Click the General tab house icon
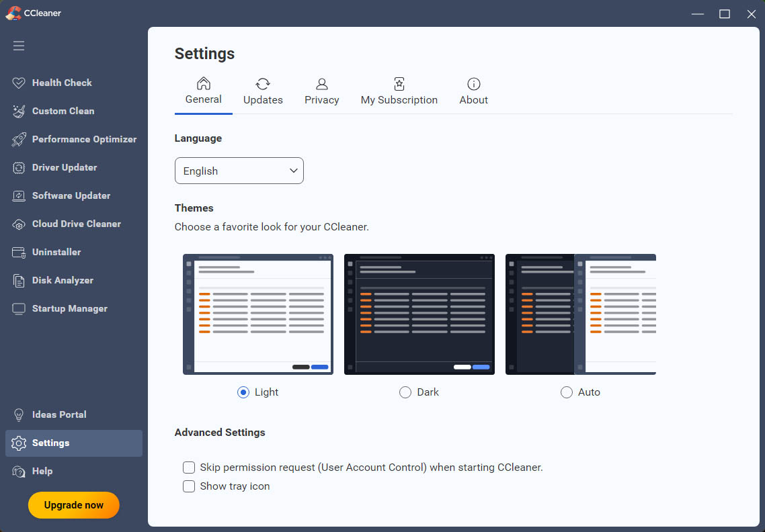The width and height of the screenshot is (765, 532). pyautogui.click(x=204, y=83)
